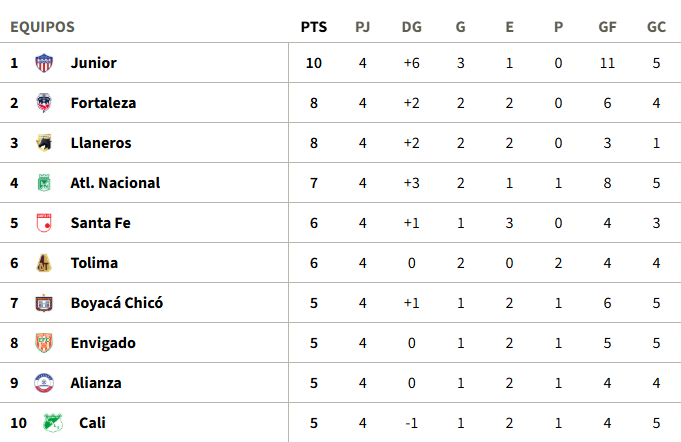
Task: Open the Atl. Nacional green crest
Action: (x=44, y=183)
